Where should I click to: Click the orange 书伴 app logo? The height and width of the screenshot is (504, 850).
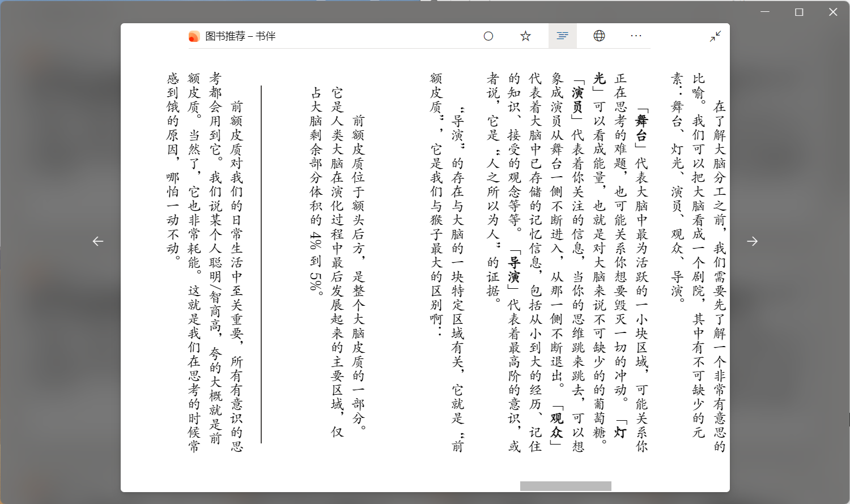(x=194, y=36)
